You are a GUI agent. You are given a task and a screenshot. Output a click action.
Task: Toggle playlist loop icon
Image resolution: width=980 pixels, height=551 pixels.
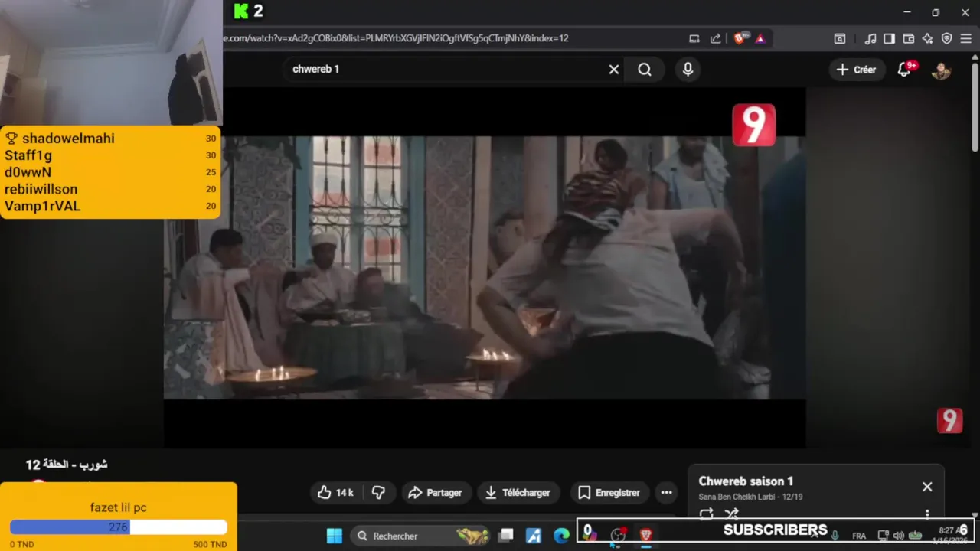(706, 514)
